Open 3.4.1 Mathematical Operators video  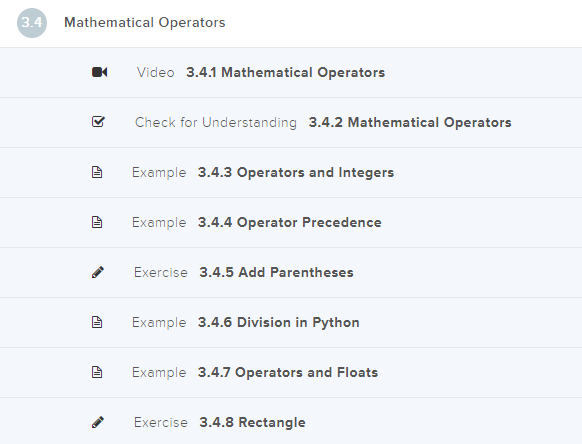point(285,72)
